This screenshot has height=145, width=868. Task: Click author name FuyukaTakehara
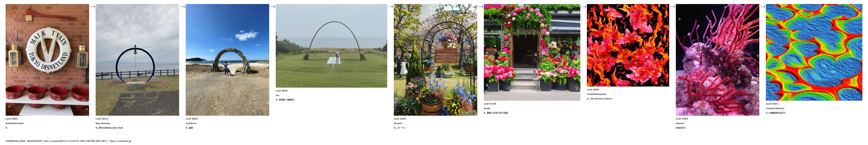[x=775, y=108]
